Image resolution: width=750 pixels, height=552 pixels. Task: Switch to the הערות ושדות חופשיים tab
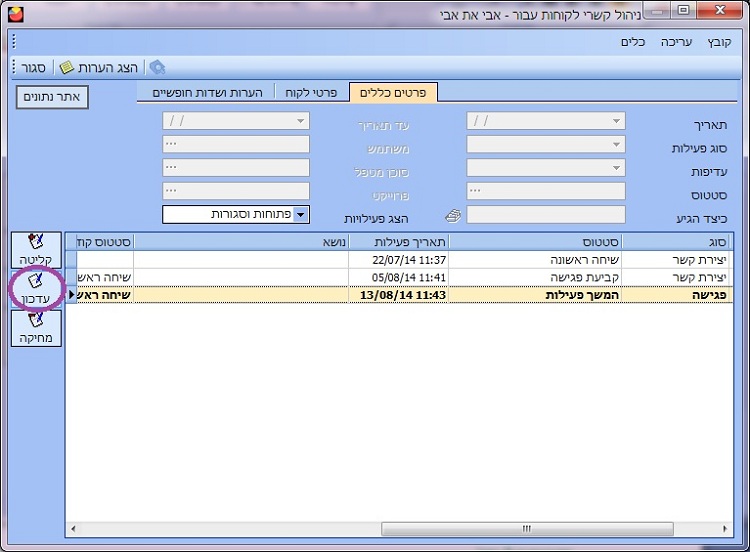tap(207, 92)
